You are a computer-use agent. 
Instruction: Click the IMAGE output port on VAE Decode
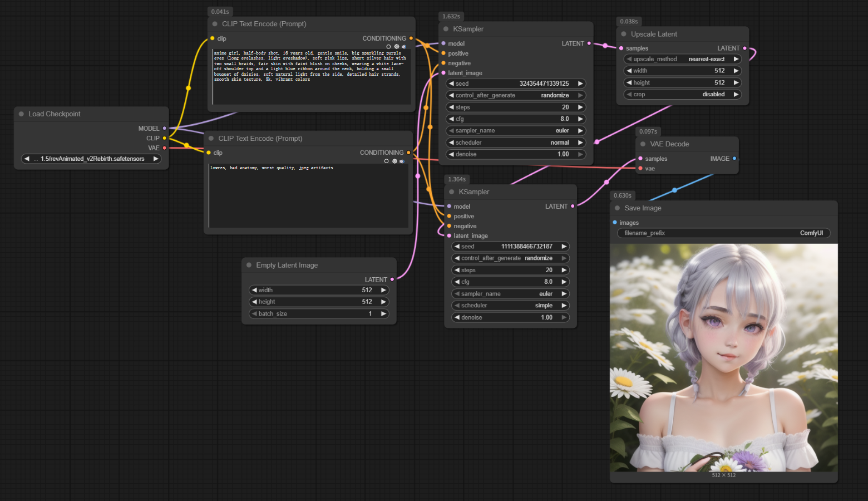(734, 159)
